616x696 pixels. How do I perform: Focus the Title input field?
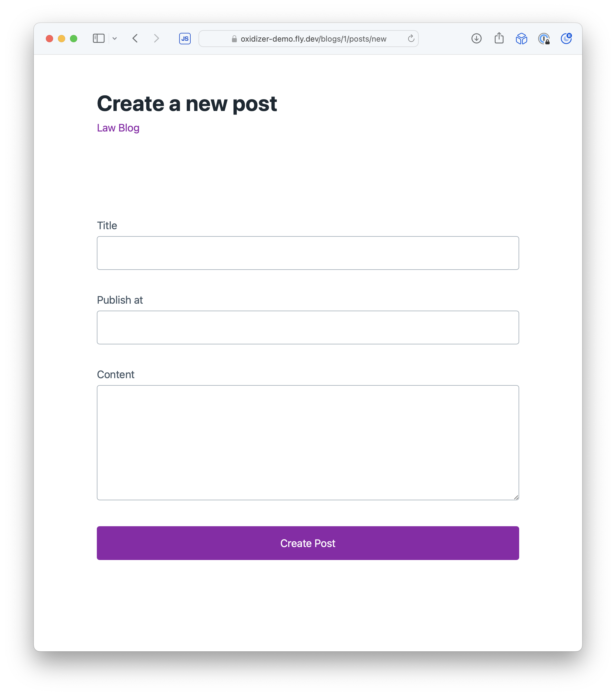coord(308,253)
